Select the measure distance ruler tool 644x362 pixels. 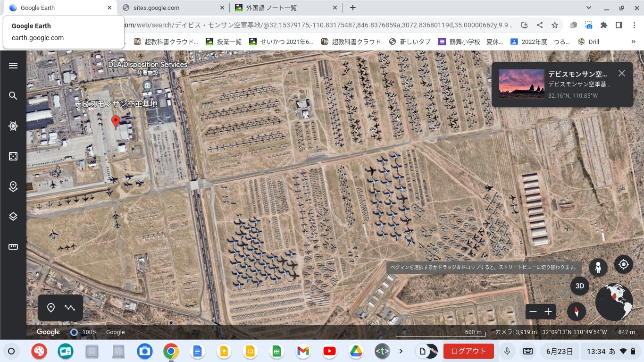pyautogui.click(x=13, y=247)
